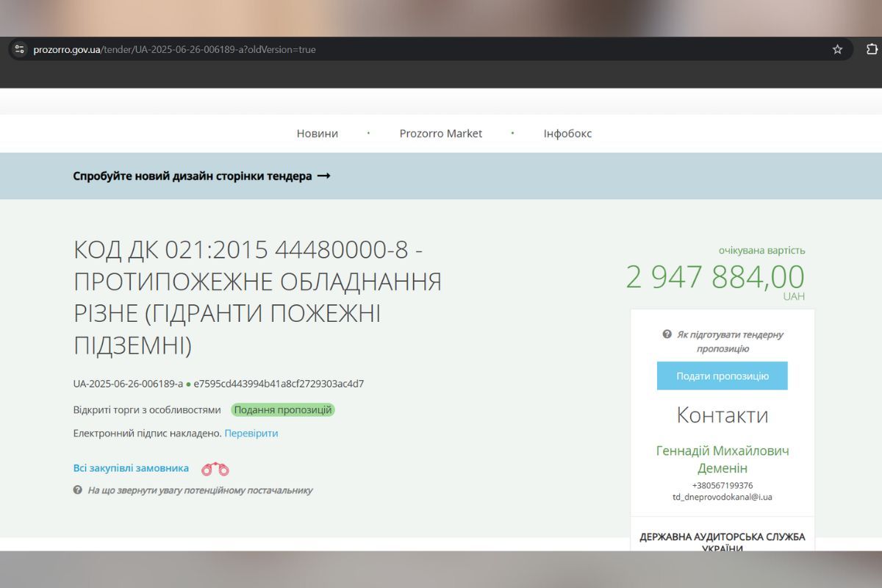
Task: Click the arrow on the new design banner
Action: pyautogui.click(x=324, y=176)
